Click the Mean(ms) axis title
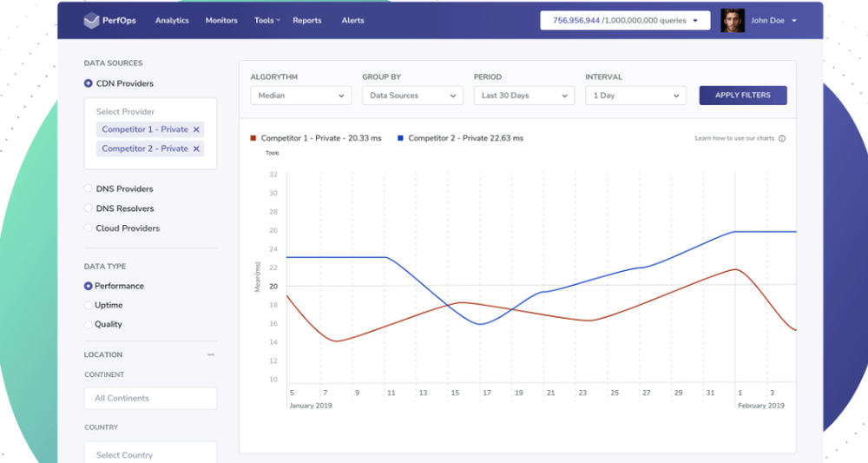 pos(258,277)
